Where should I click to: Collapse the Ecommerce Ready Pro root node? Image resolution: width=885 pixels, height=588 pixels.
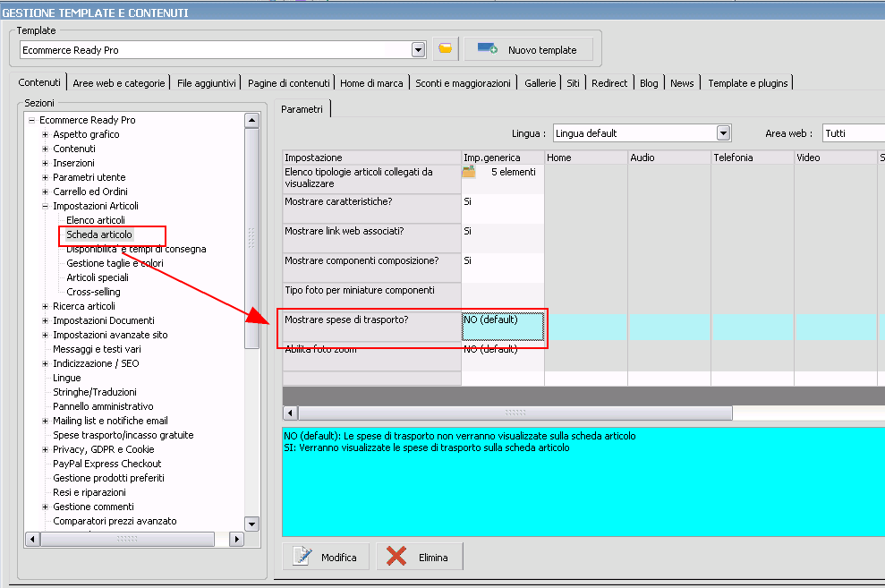click(x=32, y=120)
